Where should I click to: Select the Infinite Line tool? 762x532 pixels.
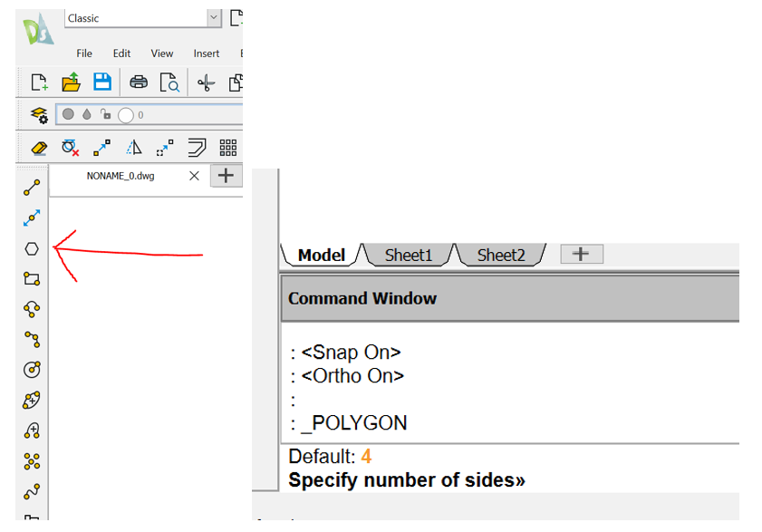tap(32, 218)
